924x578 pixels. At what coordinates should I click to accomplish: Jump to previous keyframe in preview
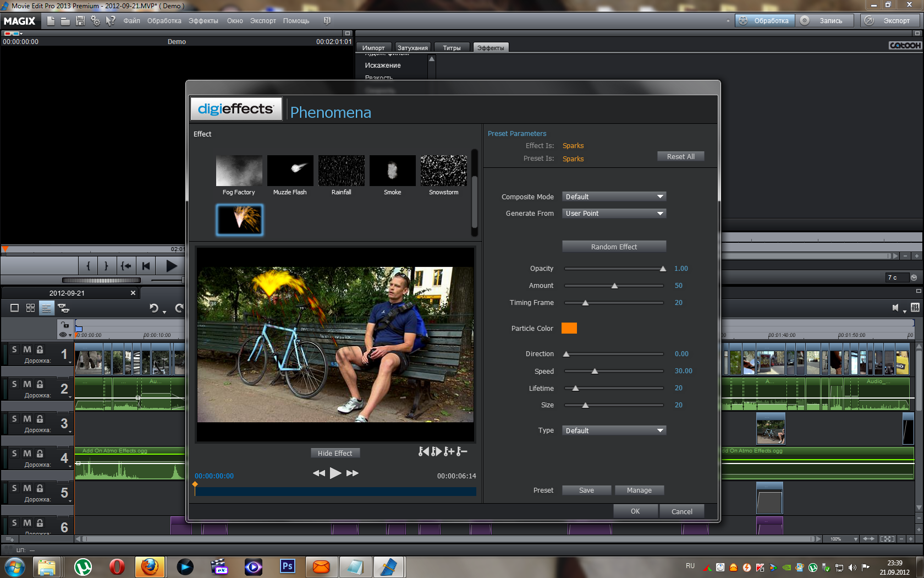coord(424,451)
